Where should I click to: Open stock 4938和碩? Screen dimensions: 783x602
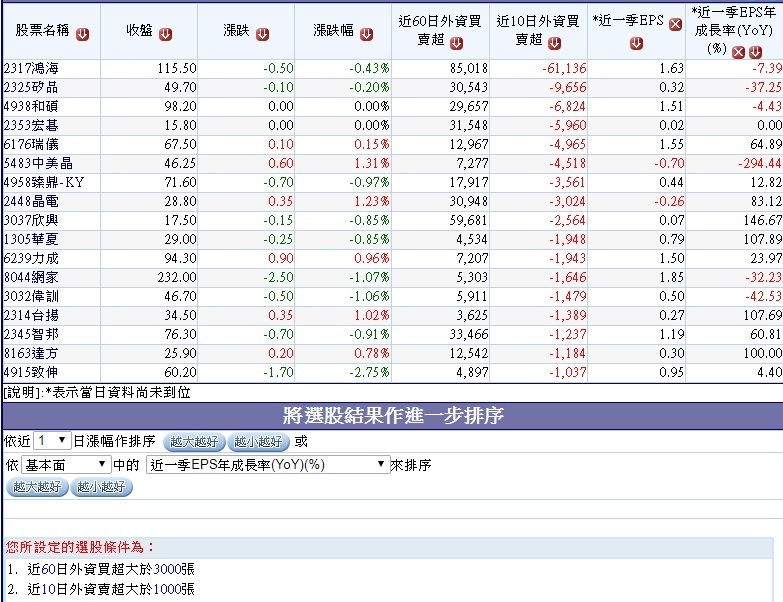tap(31, 106)
